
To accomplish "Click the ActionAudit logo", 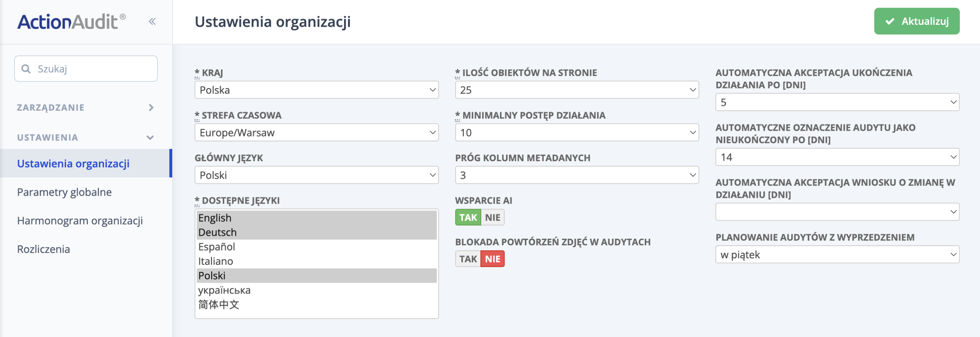I will coord(70,21).
